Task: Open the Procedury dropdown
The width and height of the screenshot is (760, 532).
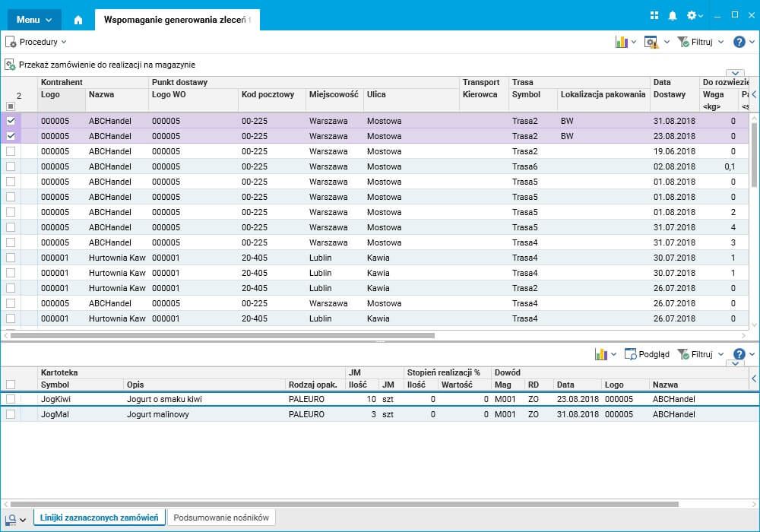Action: (x=36, y=42)
